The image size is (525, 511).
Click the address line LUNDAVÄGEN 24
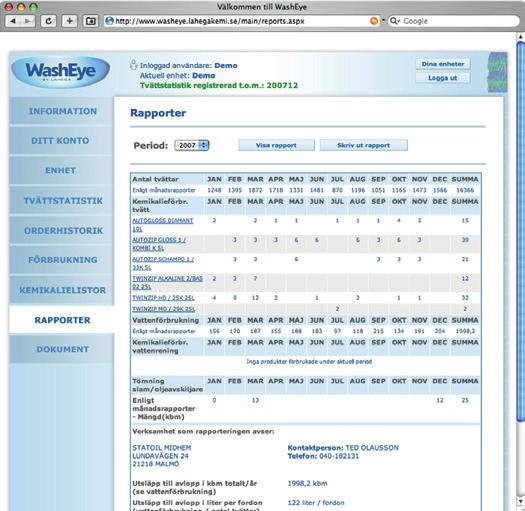click(x=160, y=456)
